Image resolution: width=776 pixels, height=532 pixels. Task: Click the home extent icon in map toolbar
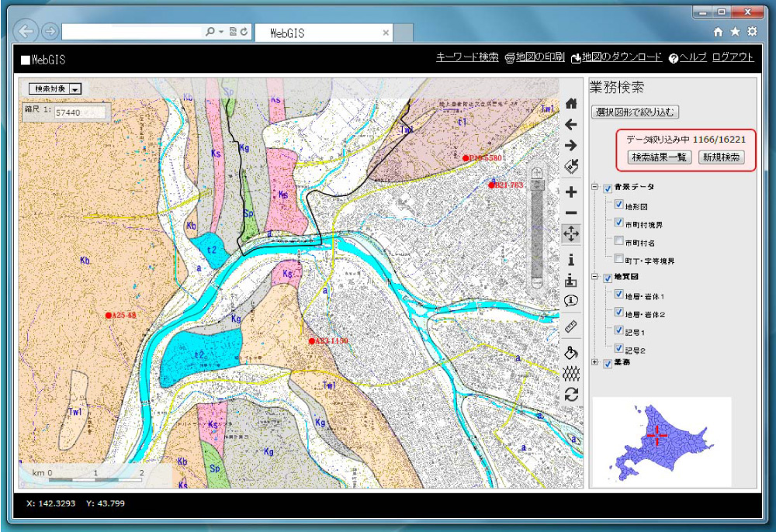(x=571, y=103)
